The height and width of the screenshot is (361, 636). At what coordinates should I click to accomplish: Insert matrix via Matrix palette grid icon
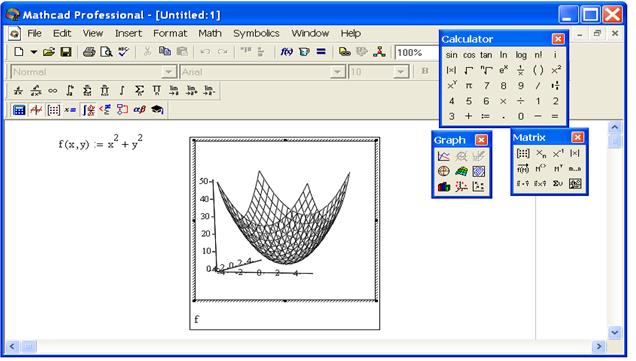[x=523, y=153]
